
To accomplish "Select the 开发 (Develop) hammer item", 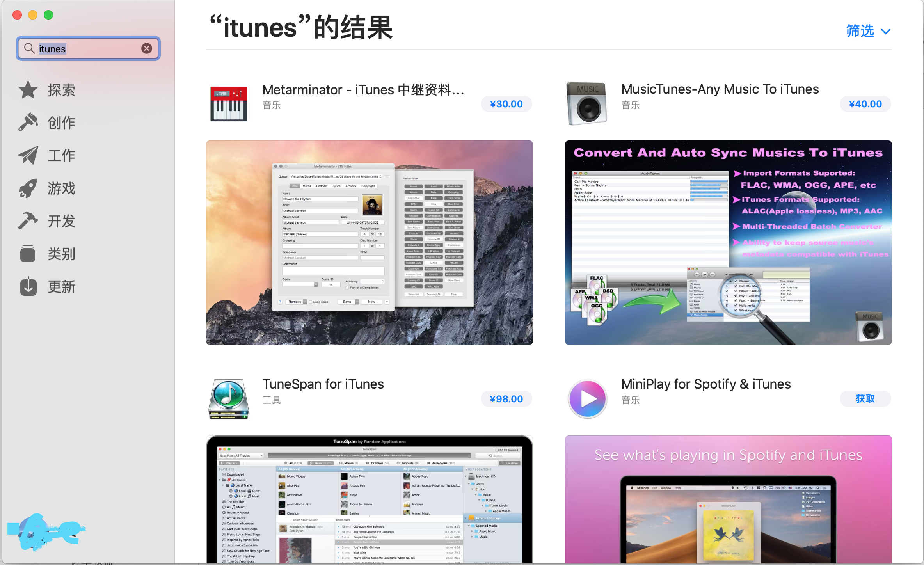I will tap(61, 221).
